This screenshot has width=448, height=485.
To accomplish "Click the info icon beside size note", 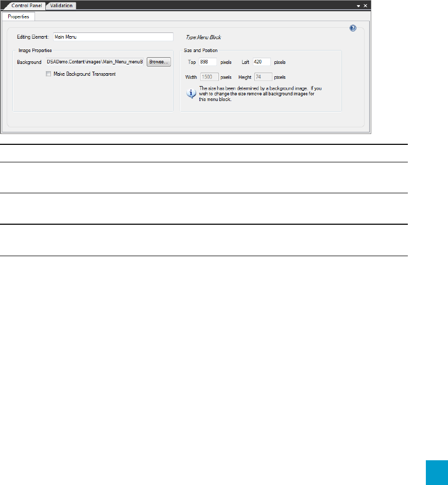I will [191, 93].
